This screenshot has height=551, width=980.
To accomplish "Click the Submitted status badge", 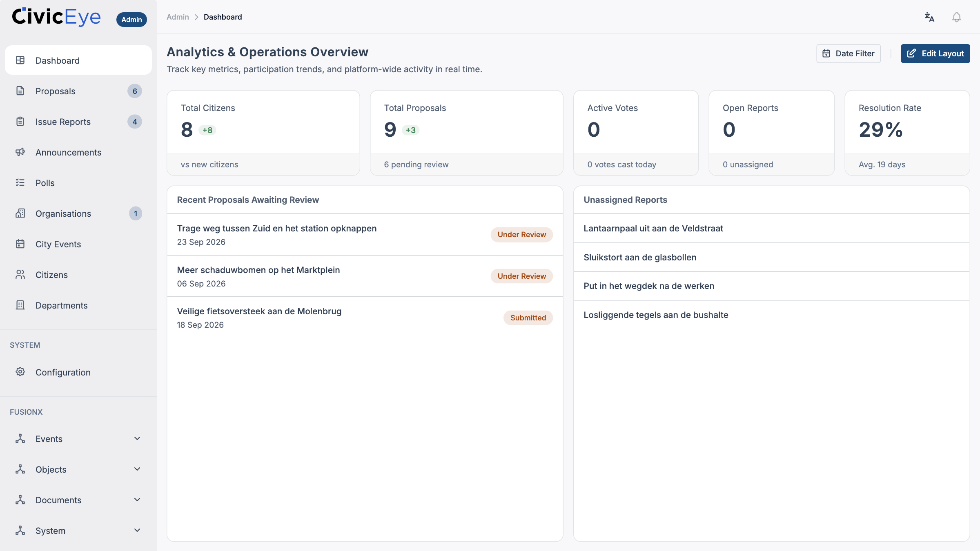I will [528, 318].
